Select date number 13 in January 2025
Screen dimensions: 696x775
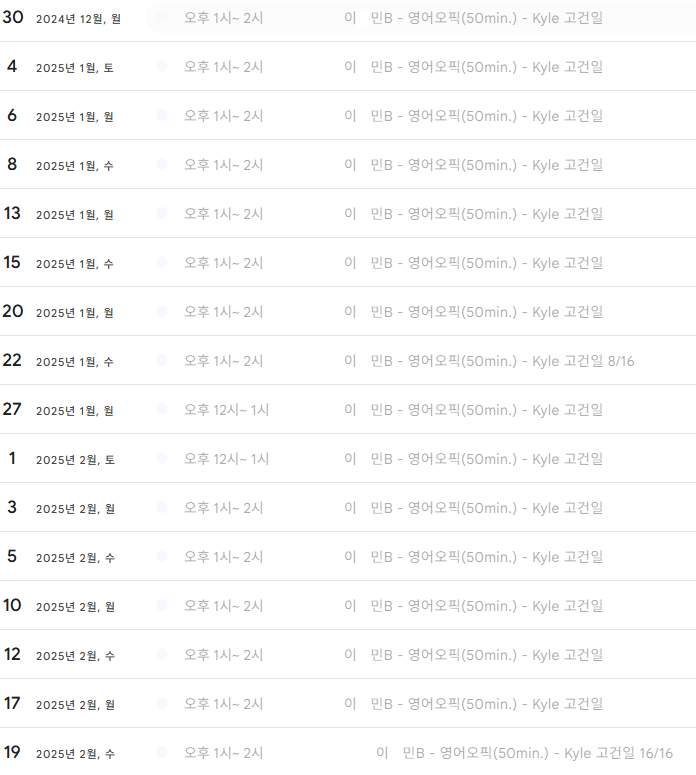(12, 213)
